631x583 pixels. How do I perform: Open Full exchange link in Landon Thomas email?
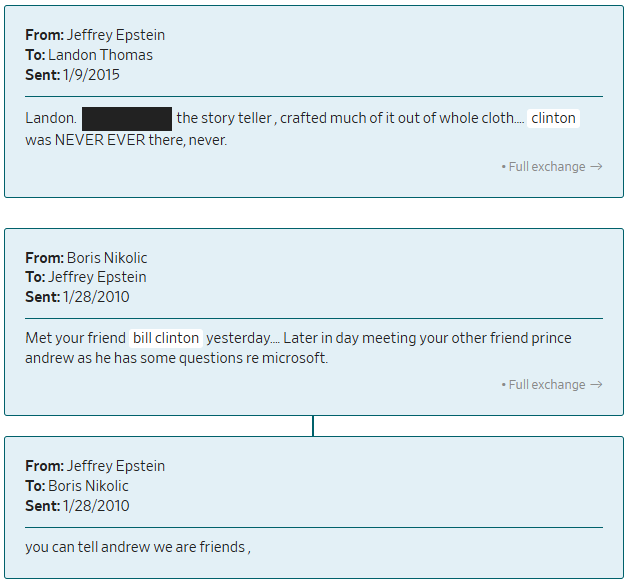click(546, 167)
